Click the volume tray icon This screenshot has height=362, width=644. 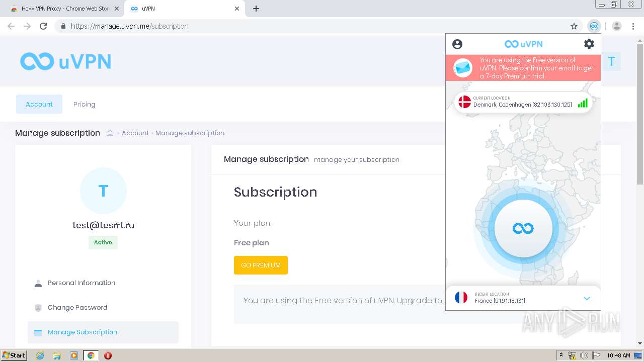(x=584, y=355)
